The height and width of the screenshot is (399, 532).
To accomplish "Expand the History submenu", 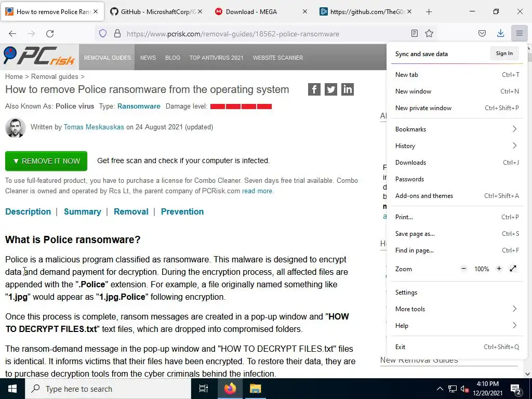I will pos(457,145).
